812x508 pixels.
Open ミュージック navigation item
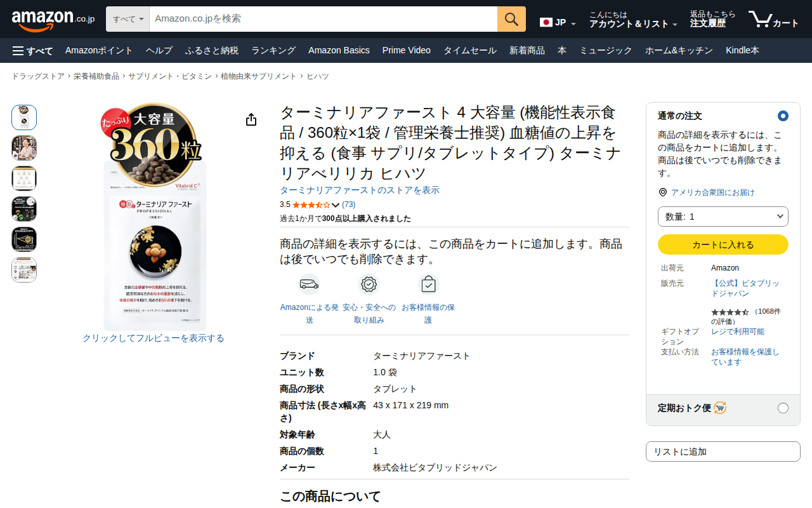point(606,51)
